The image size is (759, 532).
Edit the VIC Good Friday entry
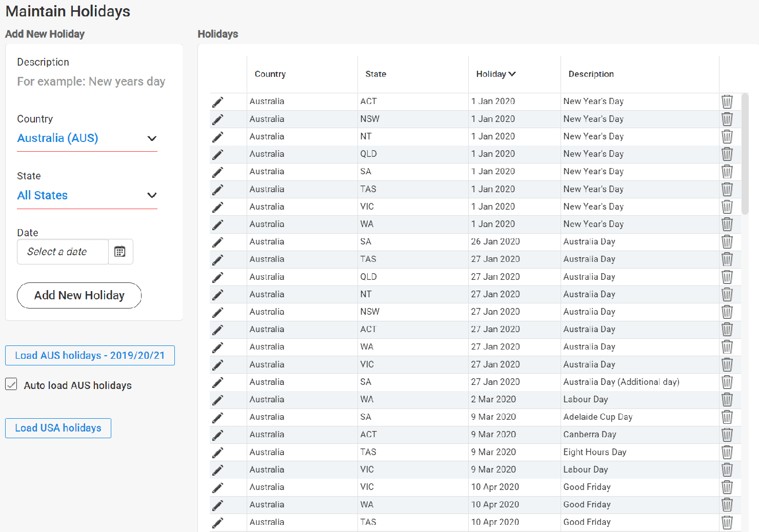pyautogui.click(x=217, y=487)
